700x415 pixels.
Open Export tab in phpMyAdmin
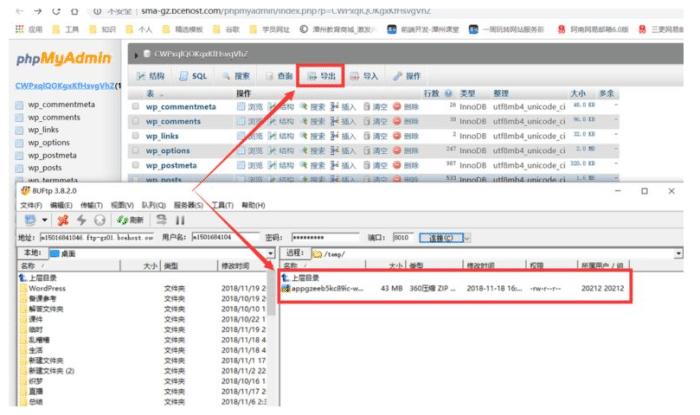point(321,76)
